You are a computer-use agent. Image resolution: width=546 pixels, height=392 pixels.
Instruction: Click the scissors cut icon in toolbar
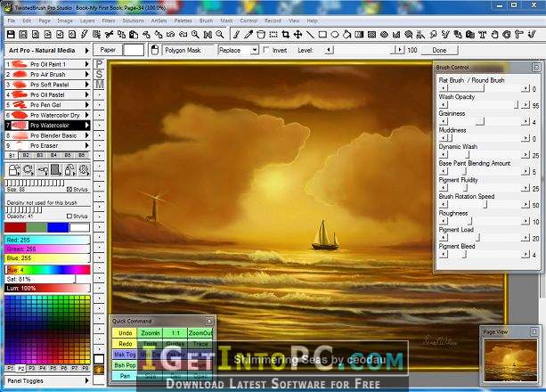click(109, 35)
